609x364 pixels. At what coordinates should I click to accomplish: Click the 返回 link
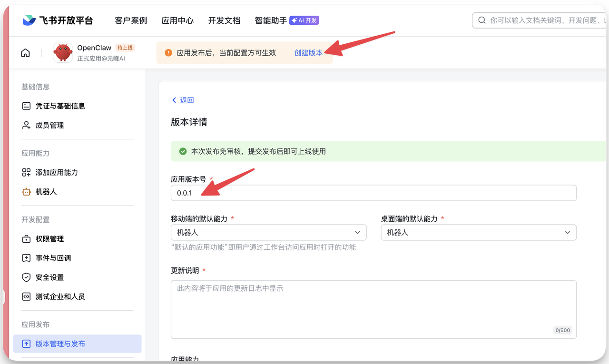pos(187,100)
